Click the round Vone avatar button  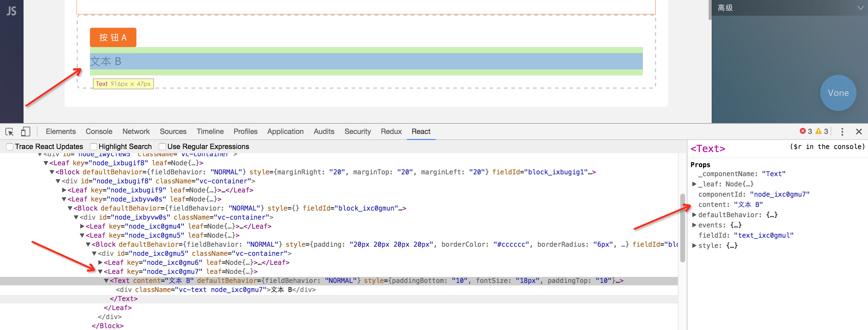point(838,93)
